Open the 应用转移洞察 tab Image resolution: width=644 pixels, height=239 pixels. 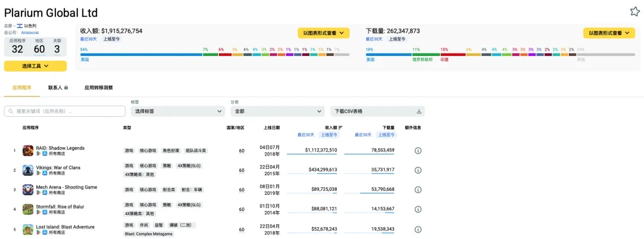[x=98, y=88]
